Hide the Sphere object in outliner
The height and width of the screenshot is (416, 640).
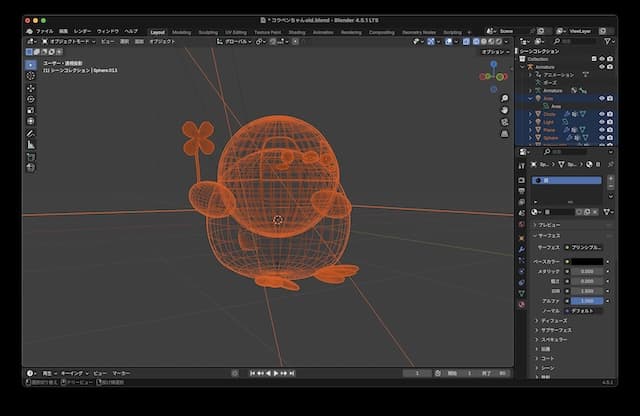point(602,138)
